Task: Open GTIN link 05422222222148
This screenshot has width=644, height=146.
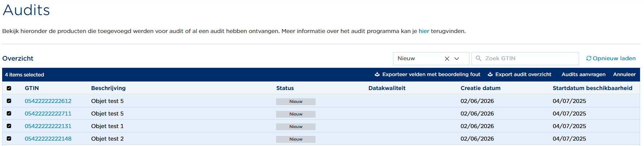Action: pos(48,139)
